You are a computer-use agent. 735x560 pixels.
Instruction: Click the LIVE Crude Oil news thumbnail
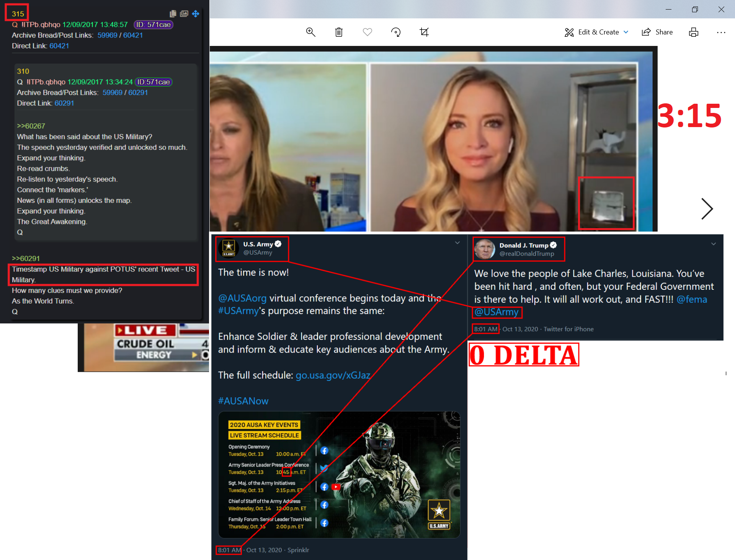pos(144,348)
